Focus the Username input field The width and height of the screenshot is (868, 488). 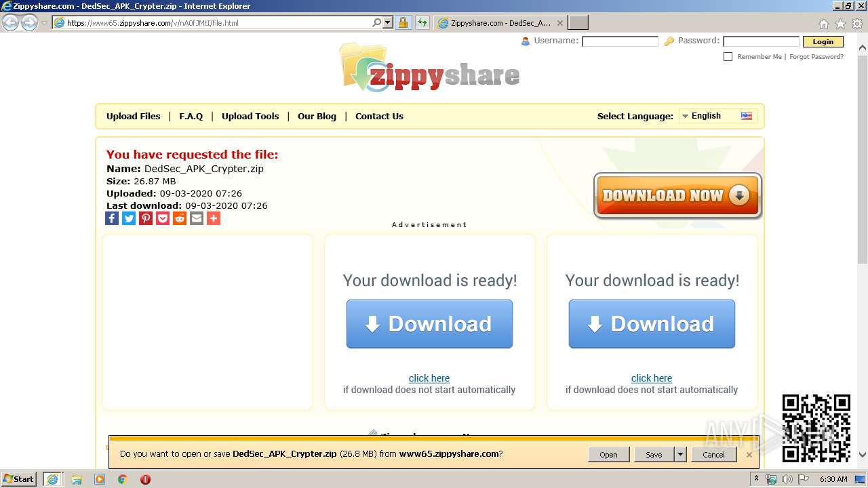click(x=620, y=41)
